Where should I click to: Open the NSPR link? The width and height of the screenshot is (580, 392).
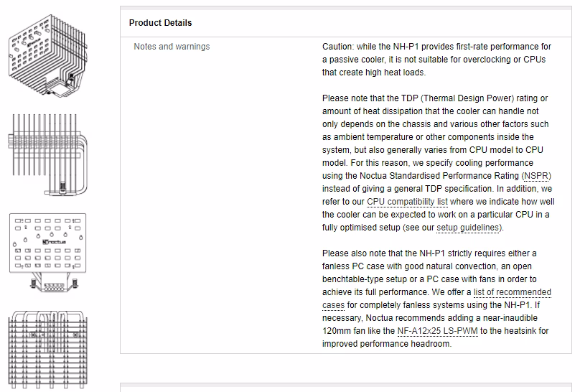pos(536,176)
